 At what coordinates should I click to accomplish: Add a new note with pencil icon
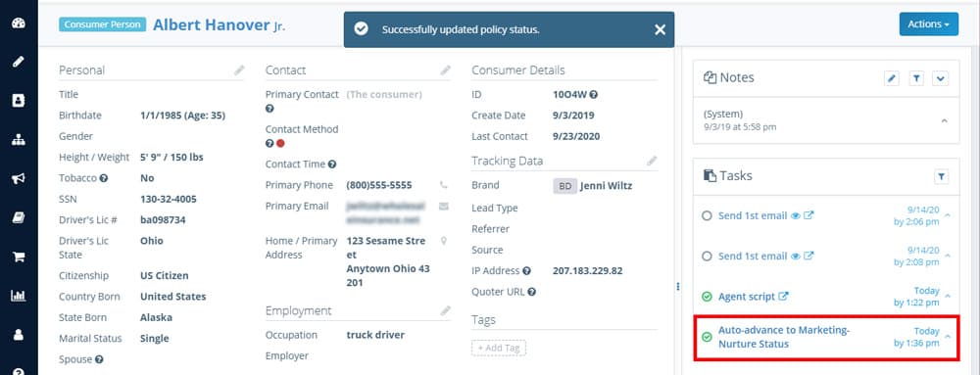892,78
